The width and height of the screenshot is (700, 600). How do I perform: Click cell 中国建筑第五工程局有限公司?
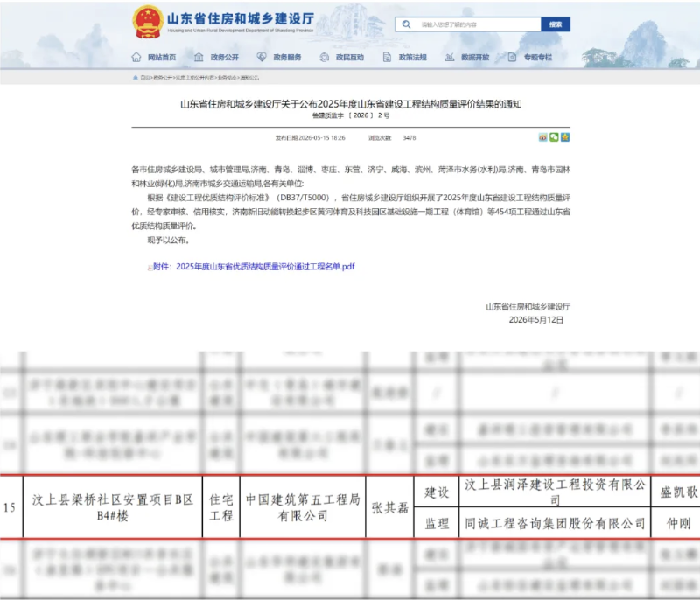click(303, 507)
